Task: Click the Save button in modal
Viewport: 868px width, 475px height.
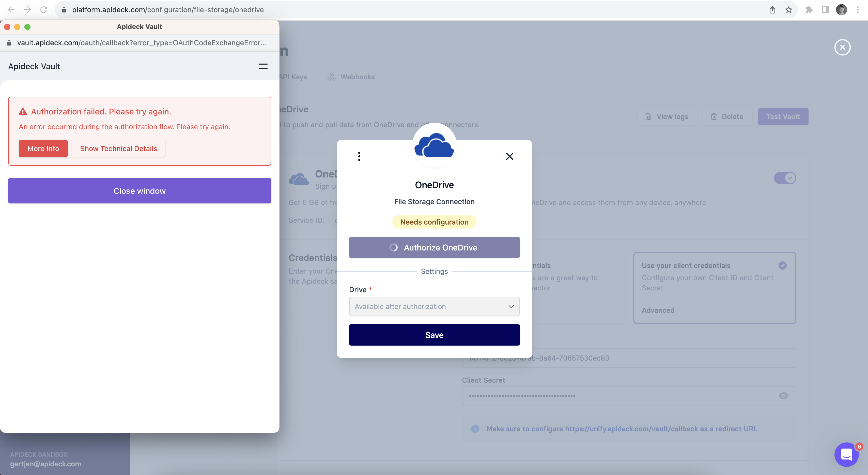Action: (x=434, y=335)
